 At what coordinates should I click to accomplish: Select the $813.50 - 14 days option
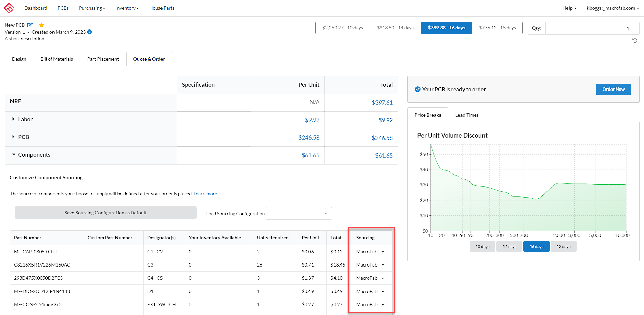point(395,28)
